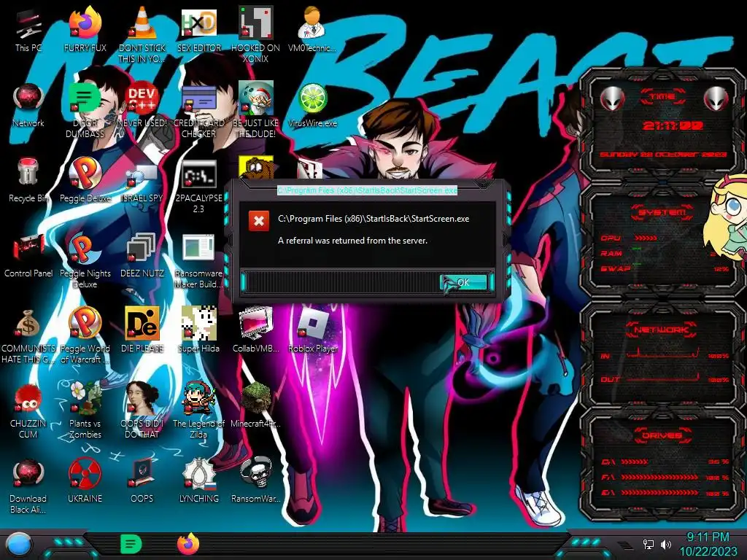Image resolution: width=747 pixels, height=560 pixels.
Task: Click the volume speaker tray icon
Action: point(666,544)
